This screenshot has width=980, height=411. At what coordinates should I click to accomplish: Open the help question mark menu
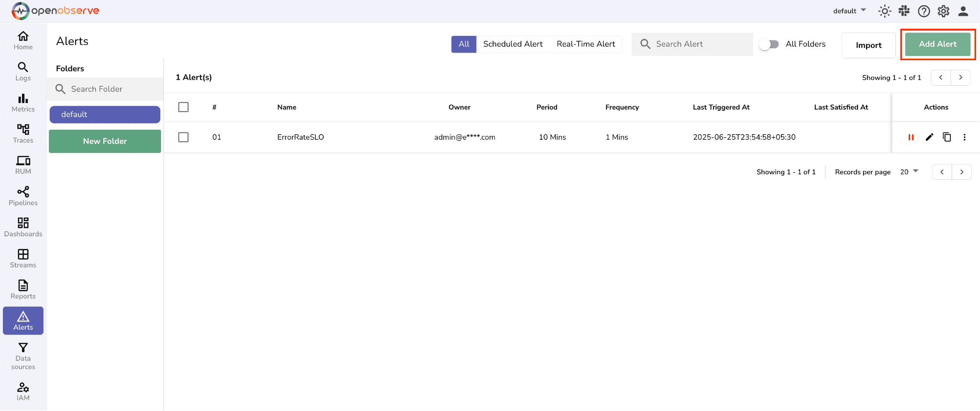click(924, 11)
